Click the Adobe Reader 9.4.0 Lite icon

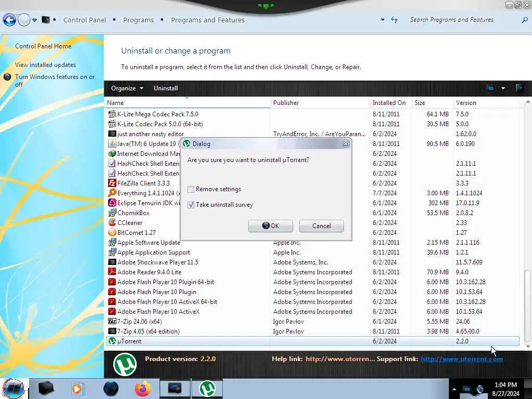coord(112,272)
